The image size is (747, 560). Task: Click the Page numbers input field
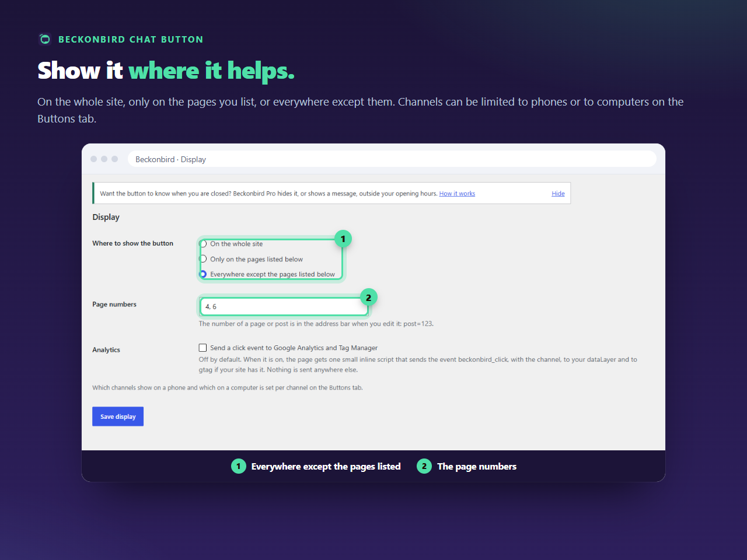284,306
